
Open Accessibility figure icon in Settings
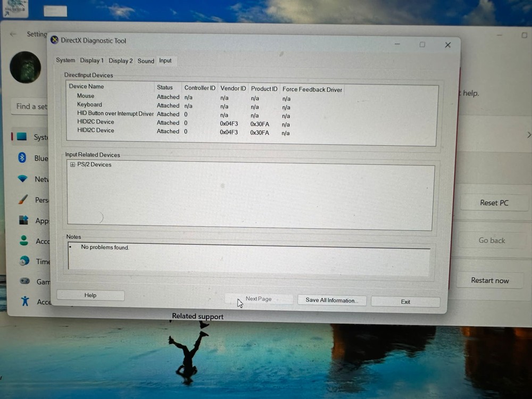(x=25, y=301)
